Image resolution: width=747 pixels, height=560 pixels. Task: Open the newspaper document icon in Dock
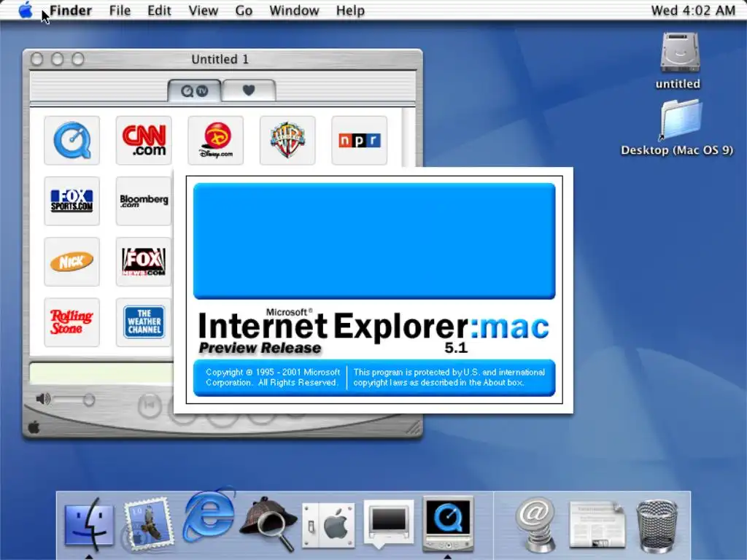(597, 524)
